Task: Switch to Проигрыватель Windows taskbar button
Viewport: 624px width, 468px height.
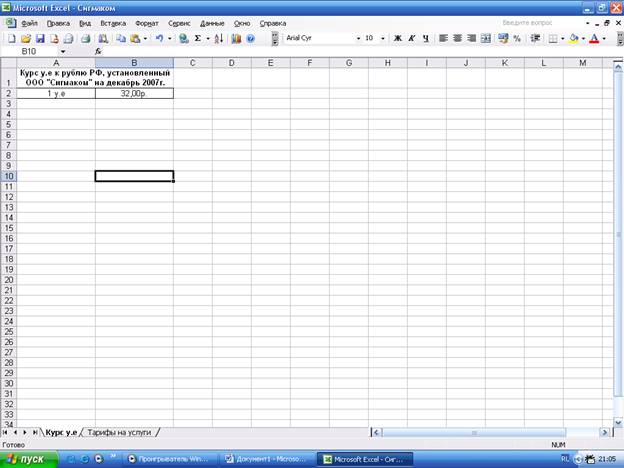Action: (x=170, y=459)
